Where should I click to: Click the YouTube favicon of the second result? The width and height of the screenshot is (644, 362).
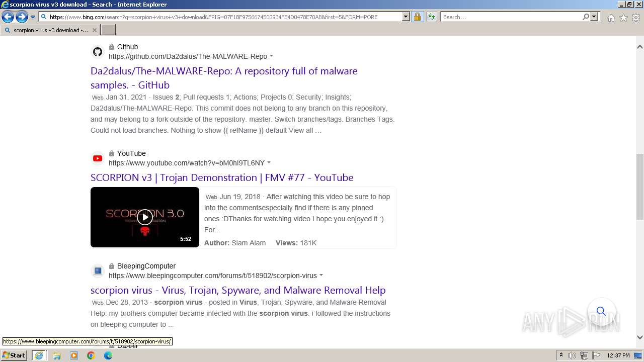pos(98,158)
